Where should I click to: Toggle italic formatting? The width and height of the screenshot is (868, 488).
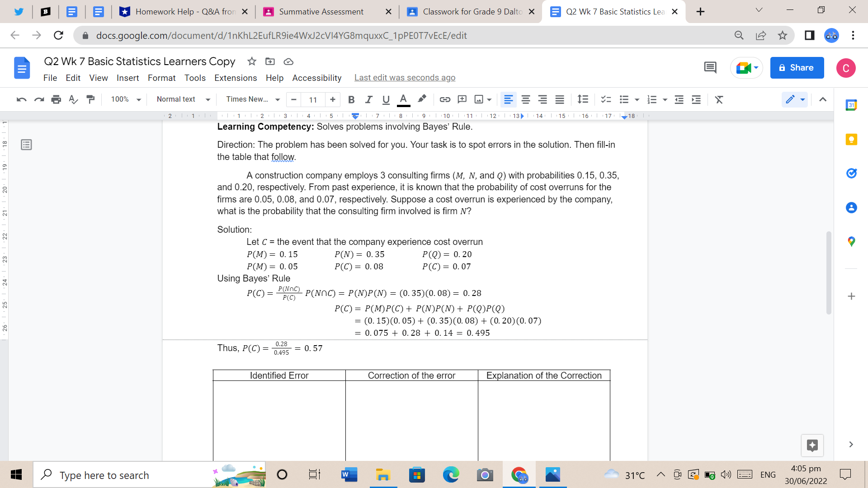368,99
